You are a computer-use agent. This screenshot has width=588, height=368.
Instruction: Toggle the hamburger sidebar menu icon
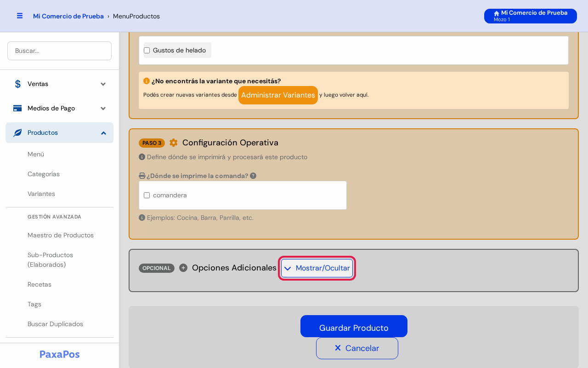pyautogui.click(x=20, y=16)
